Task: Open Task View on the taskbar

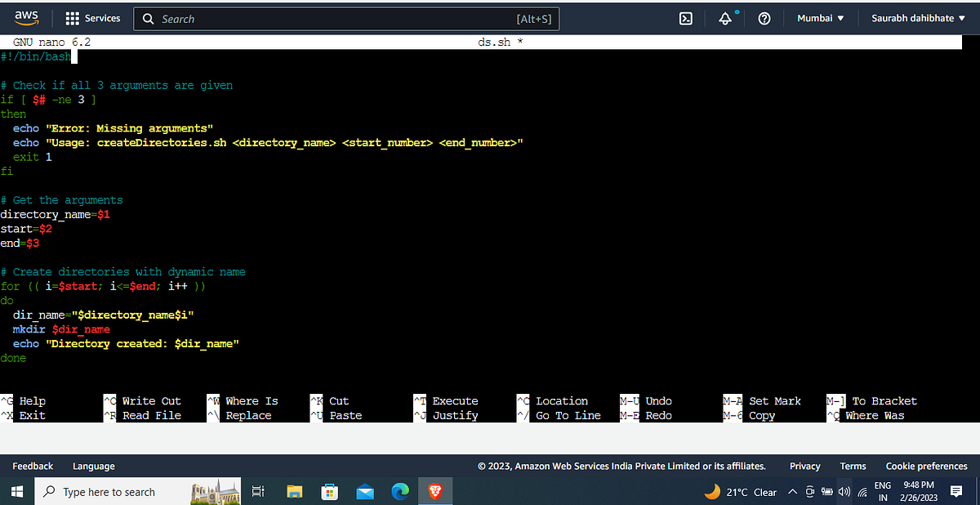Action: (x=257, y=491)
